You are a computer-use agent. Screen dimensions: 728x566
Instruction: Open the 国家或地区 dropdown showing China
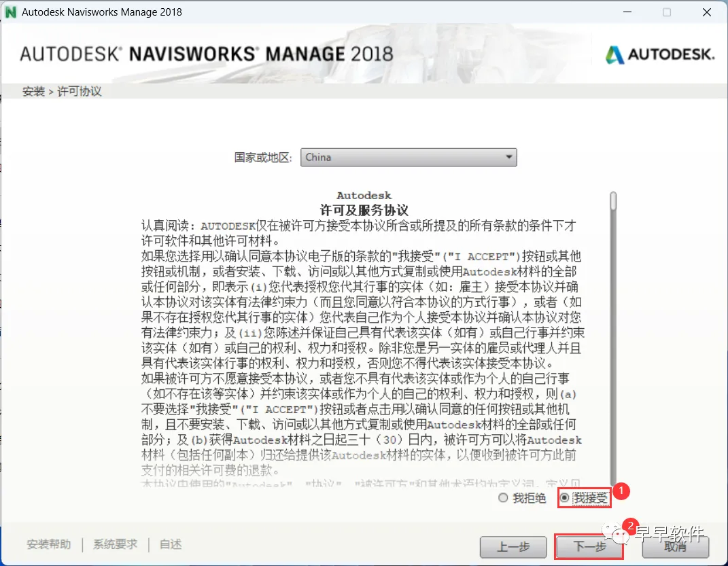(x=409, y=157)
